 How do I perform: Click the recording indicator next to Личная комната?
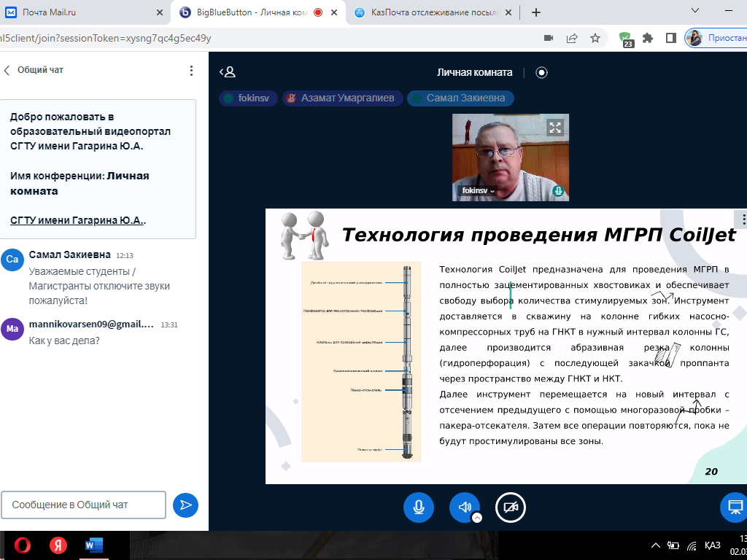[x=541, y=72]
